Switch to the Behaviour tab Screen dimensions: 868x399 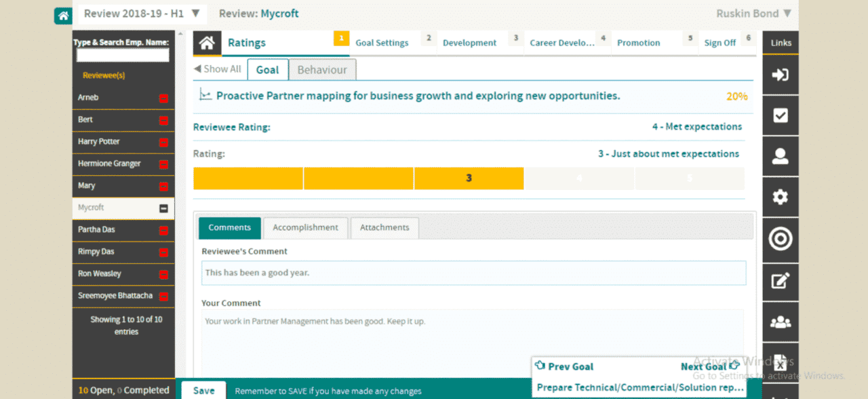click(x=322, y=70)
